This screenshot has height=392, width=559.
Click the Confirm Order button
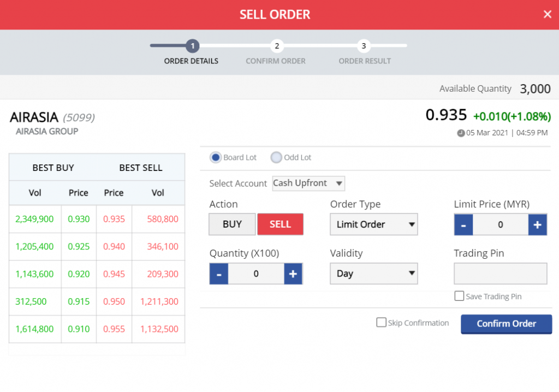click(506, 324)
